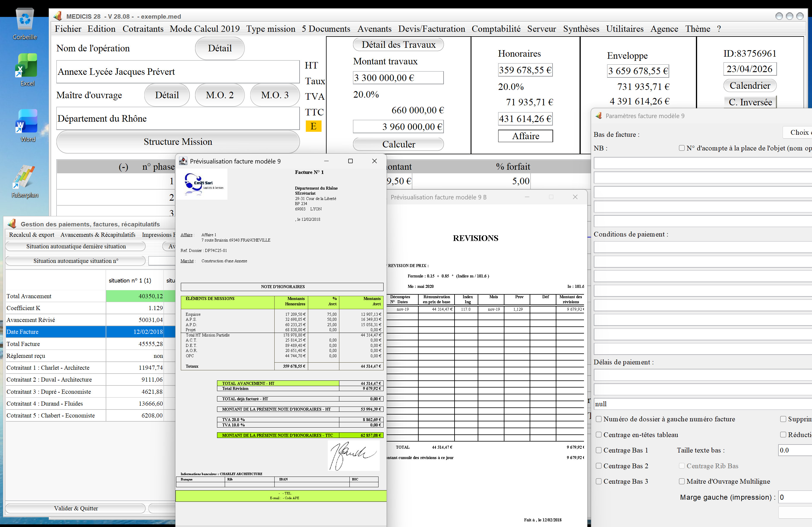Open the Synthèses menu
Screen dimensions: 812x527
click(581, 29)
